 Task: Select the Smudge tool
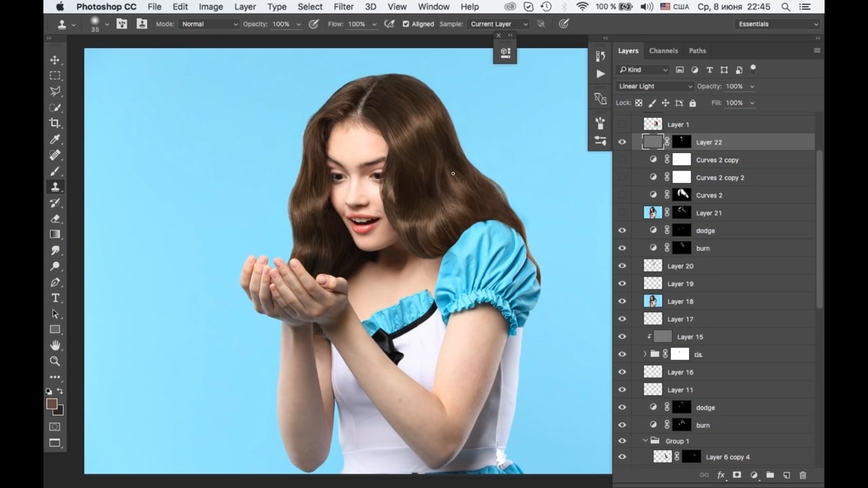[55, 250]
